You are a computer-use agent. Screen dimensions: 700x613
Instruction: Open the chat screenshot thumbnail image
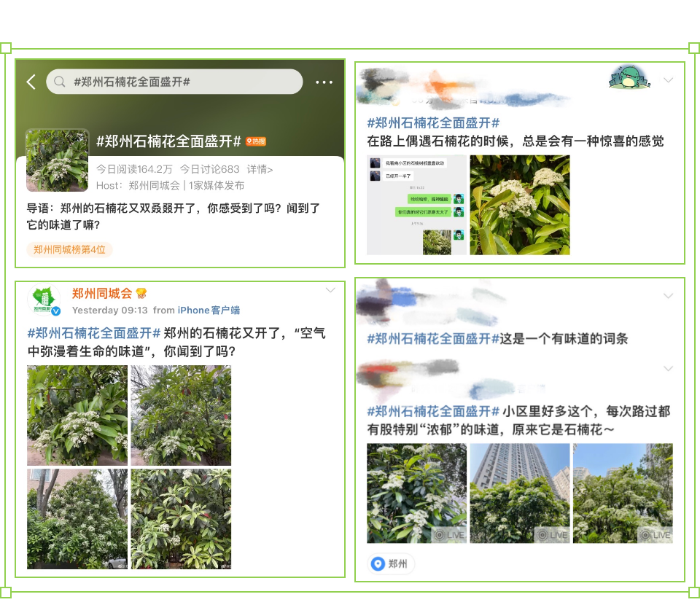click(416, 205)
